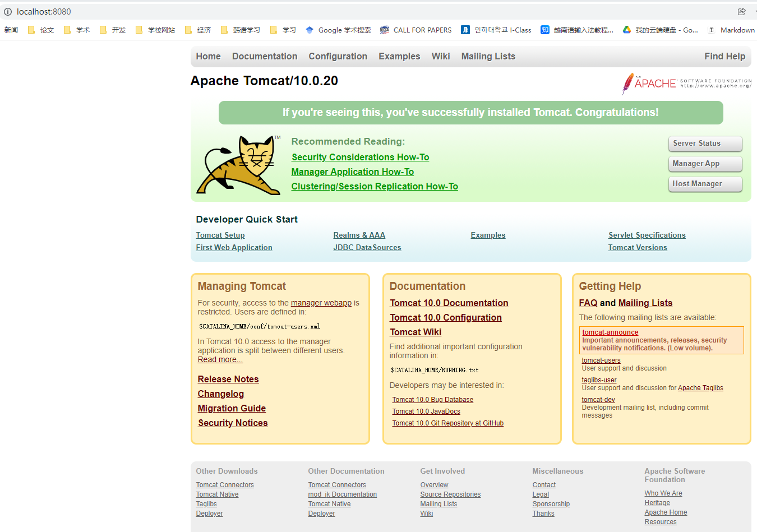Screen dimensions: 757x532
Task: Open the 인하대학교 I-Class bookmark
Action: pos(496,30)
